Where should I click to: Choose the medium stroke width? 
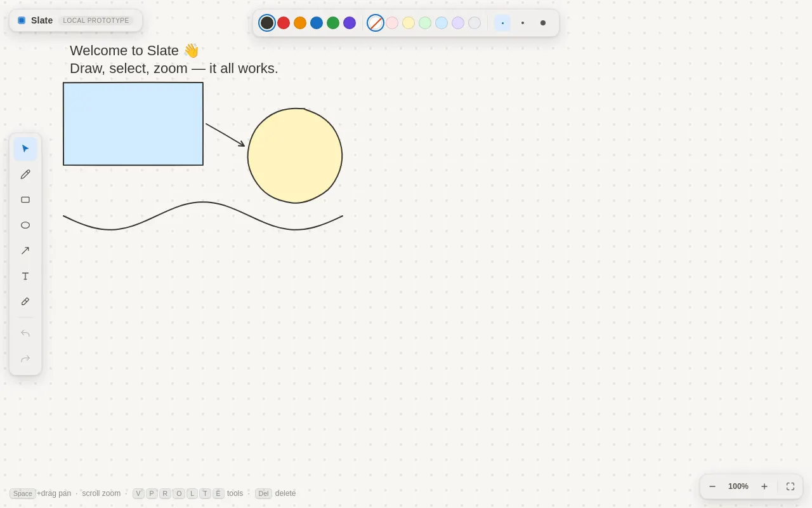tap(523, 23)
